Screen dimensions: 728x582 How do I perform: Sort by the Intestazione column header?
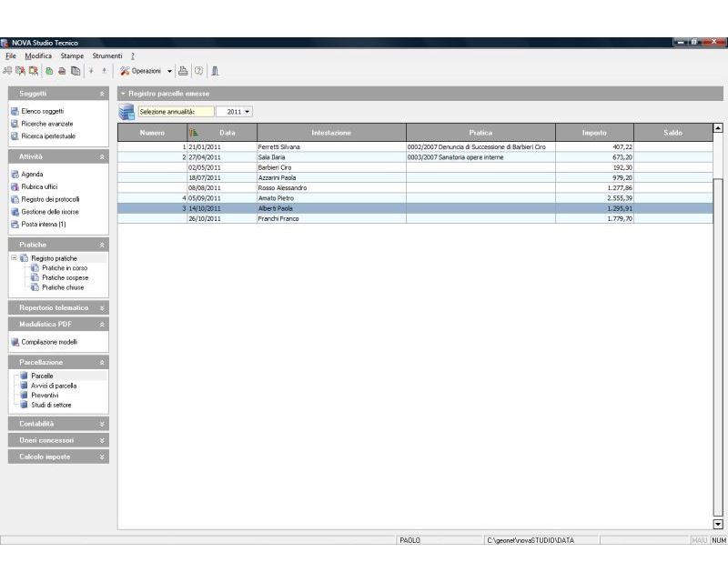[x=331, y=133]
